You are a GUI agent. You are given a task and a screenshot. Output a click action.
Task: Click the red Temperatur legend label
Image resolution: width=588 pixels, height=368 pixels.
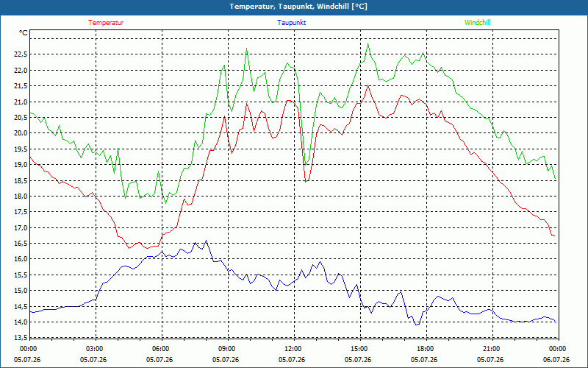(106, 23)
